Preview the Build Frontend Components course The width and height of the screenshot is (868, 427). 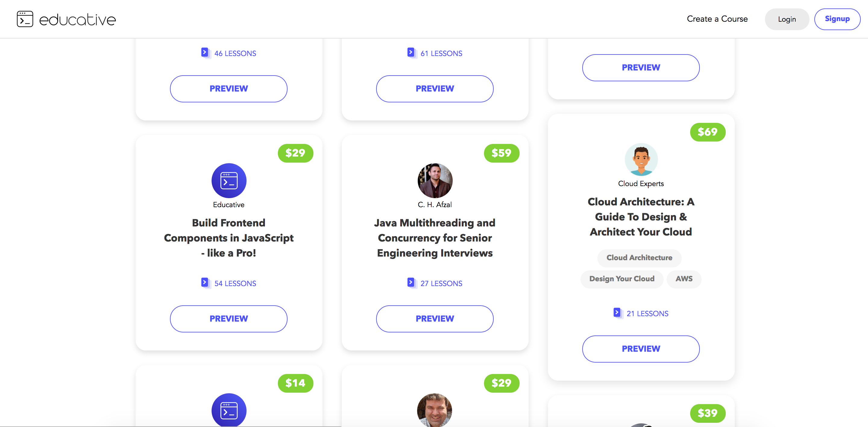pyautogui.click(x=228, y=319)
